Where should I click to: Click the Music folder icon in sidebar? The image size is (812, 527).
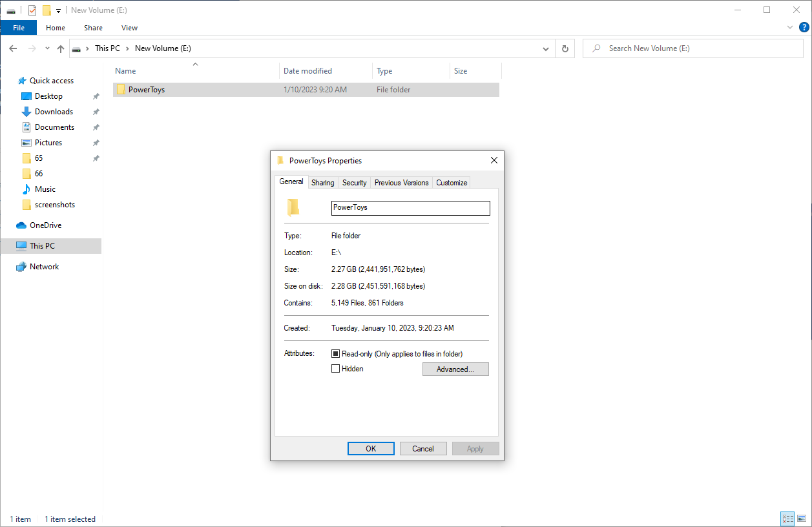26,189
